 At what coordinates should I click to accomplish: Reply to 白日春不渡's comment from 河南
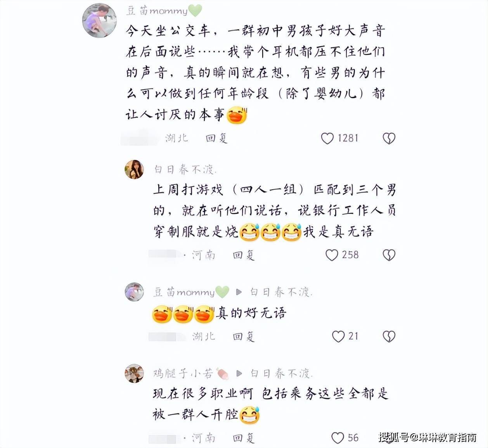coord(244,255)
